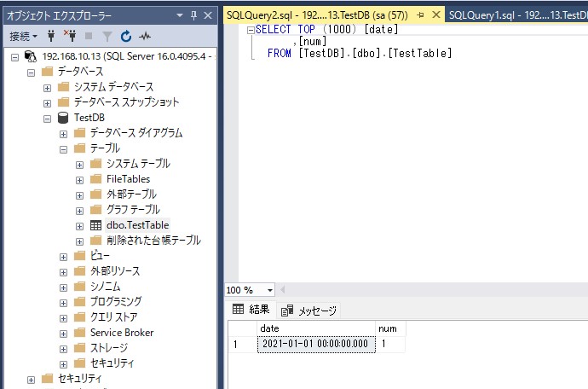Click [TestTable] in the query editor
The height and width of the screenshot is (389, 588).
tap(420, 54)
